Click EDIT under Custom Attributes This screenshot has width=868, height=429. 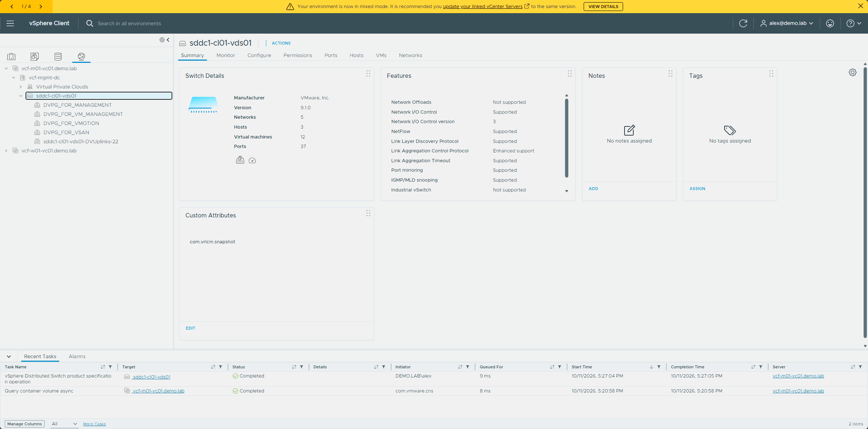191,328
